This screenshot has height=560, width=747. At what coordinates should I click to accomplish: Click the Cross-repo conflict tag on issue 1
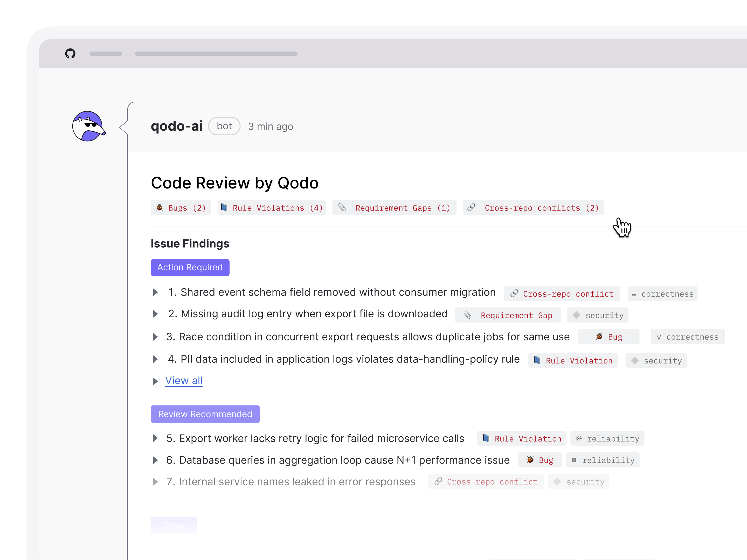click(562, 294)
